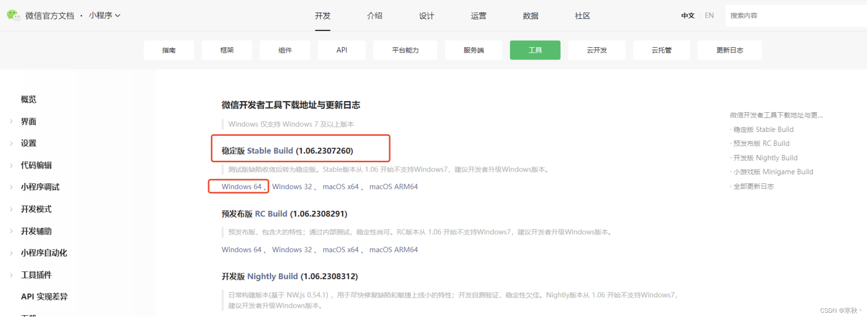Expand the 开发辅助 sidebar chevron
The height and width of the screenshot is (318, 868).
coord(11,231)
